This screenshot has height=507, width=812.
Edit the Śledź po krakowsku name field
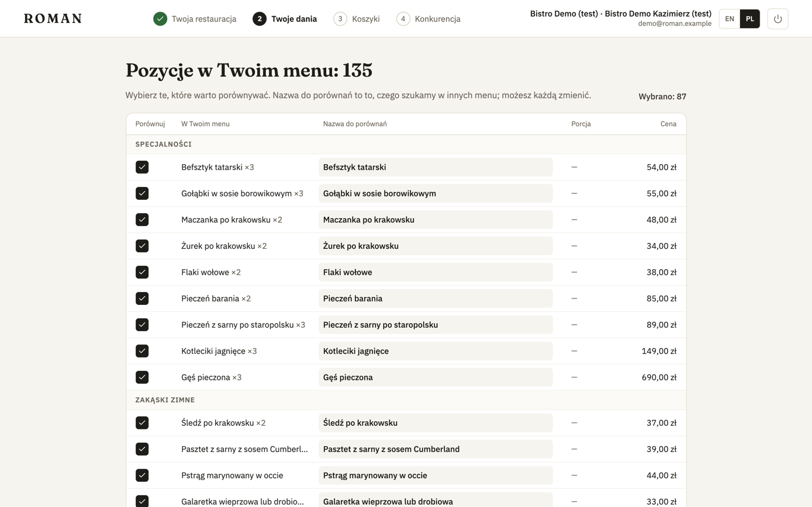(436, 423)
